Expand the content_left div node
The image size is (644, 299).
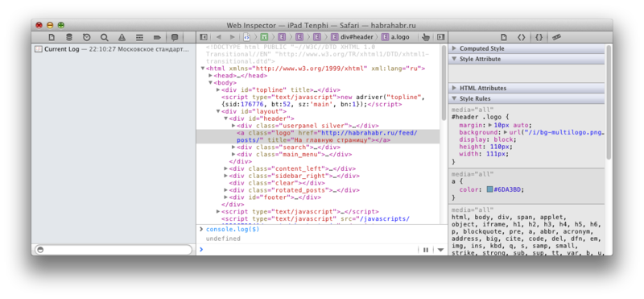[226, 168]
